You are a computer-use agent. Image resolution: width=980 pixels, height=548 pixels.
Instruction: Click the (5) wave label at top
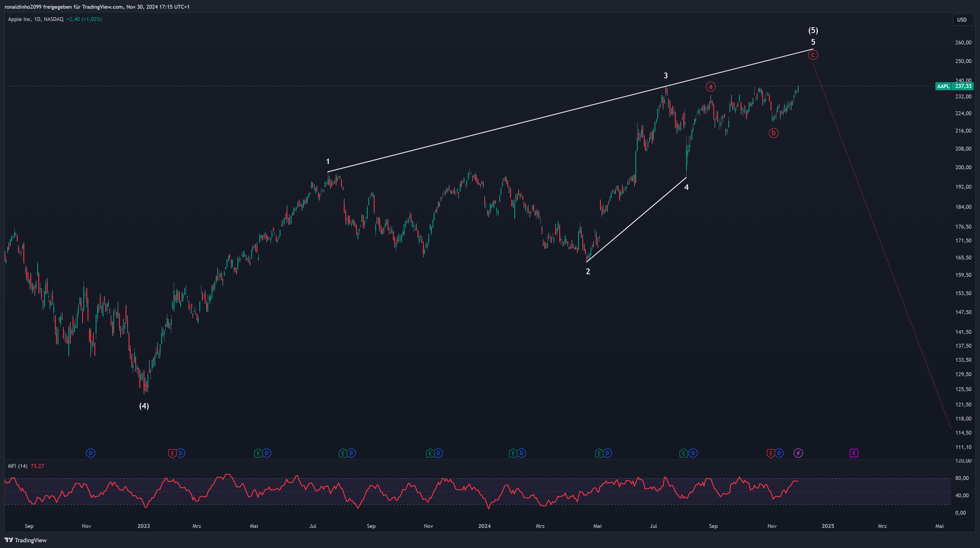(813, 31)
